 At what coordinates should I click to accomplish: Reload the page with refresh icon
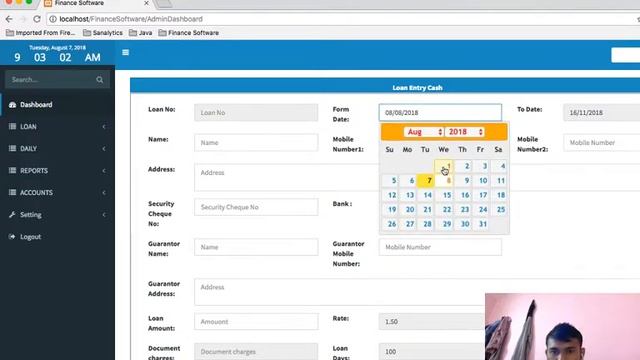(x=37, y=19)
